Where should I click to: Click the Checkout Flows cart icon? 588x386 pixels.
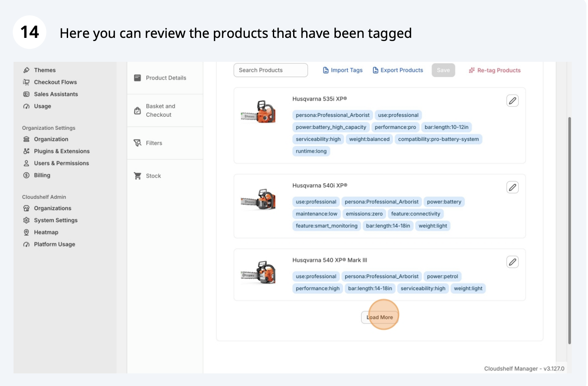click(x=26, y=82)
